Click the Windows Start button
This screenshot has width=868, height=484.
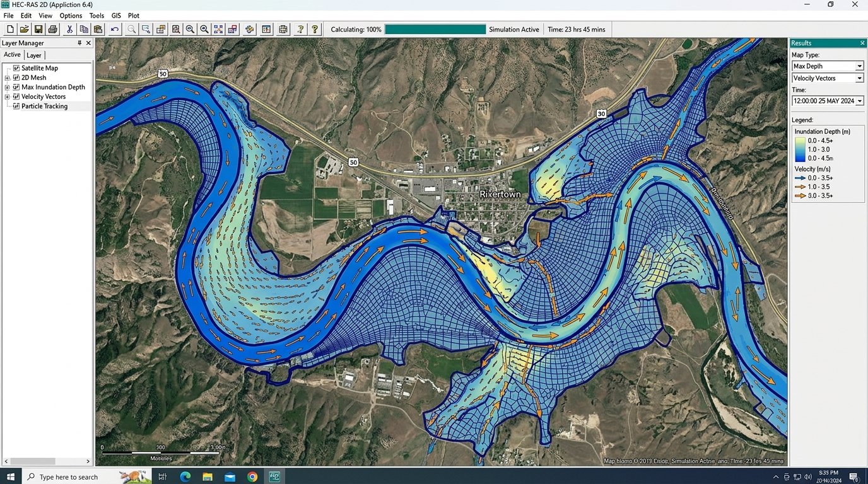coord(11,476)
